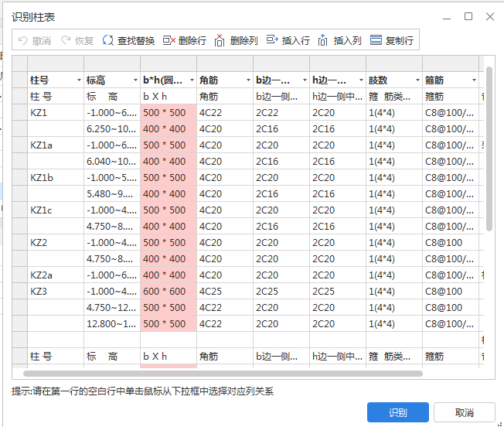This screenshot has height=427, width=504.
Task: Open the 肢数 column mapping dropdown
Action: pos(417,80)
